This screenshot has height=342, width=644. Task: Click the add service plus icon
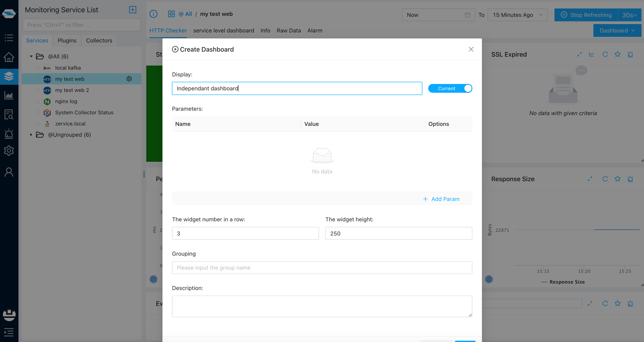[x=133, y=10]
